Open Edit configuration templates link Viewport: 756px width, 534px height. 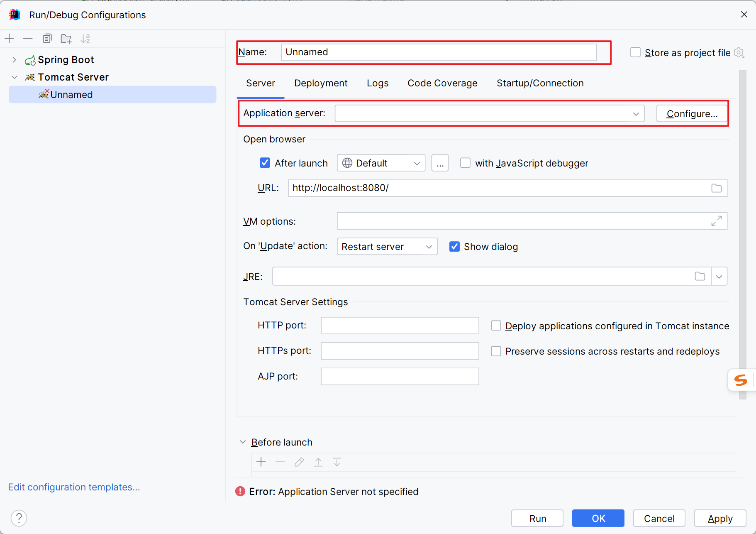tap(74, 487)
